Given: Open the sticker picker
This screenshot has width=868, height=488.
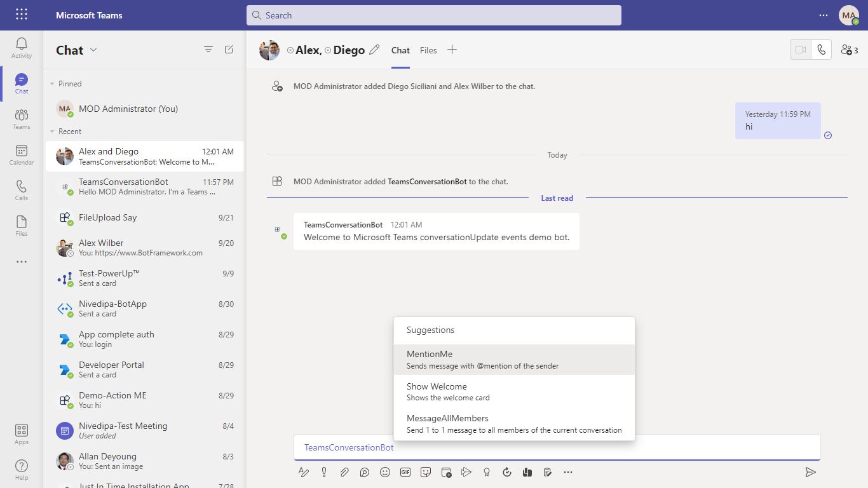Looking at the screenshot, I should click(426, 472).
